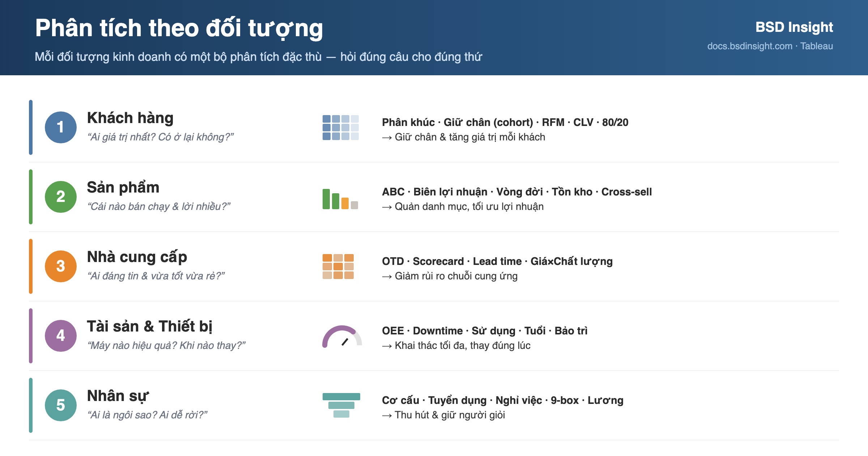Click the orange scorecard grid icon
868x456 pixels.
(x=338, y=266)
